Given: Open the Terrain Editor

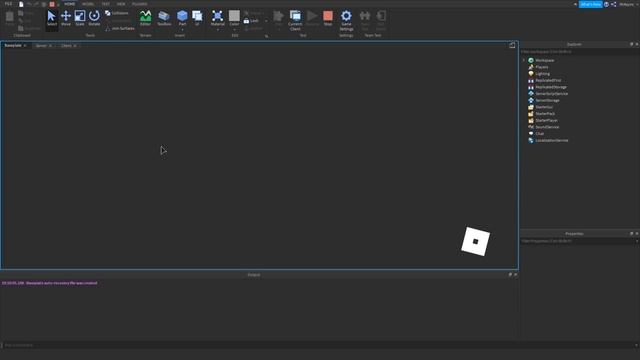Looking at the screenshot, I should [145, 19].
